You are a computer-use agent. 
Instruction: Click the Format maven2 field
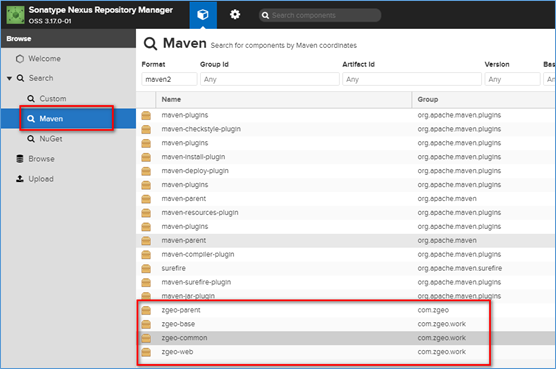(169, 79)
